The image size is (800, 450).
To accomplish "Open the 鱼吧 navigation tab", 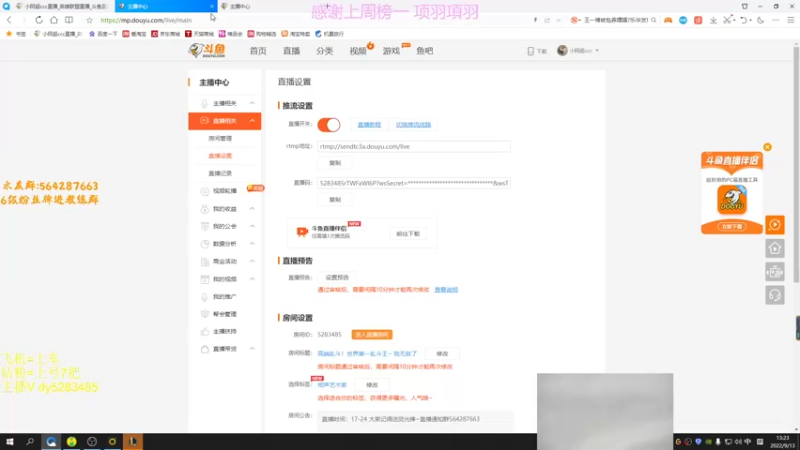I will tap(424, 51).
